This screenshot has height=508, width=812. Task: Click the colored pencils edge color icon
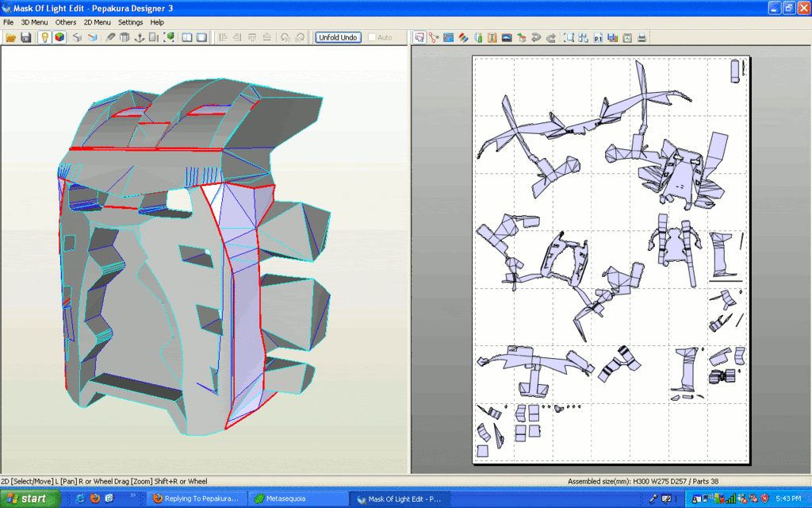(463, 37)
